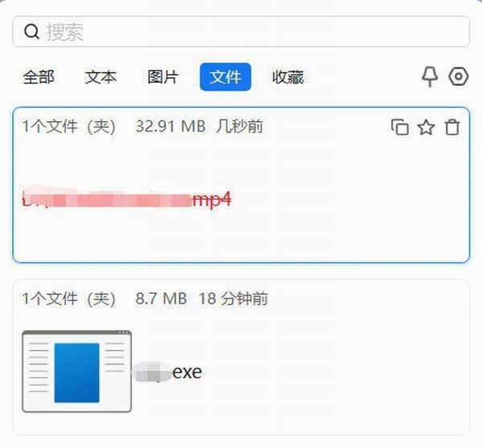Switch to the 文本 tab
The width and height of the screenshot is (482, 448).
[101, 77]
